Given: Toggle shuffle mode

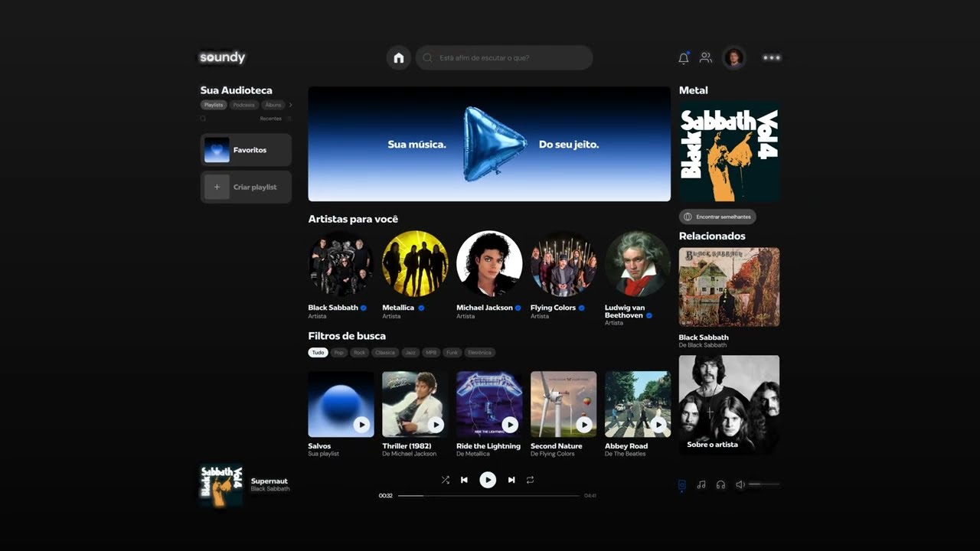Looking at the screenshot, I should 445,480.
